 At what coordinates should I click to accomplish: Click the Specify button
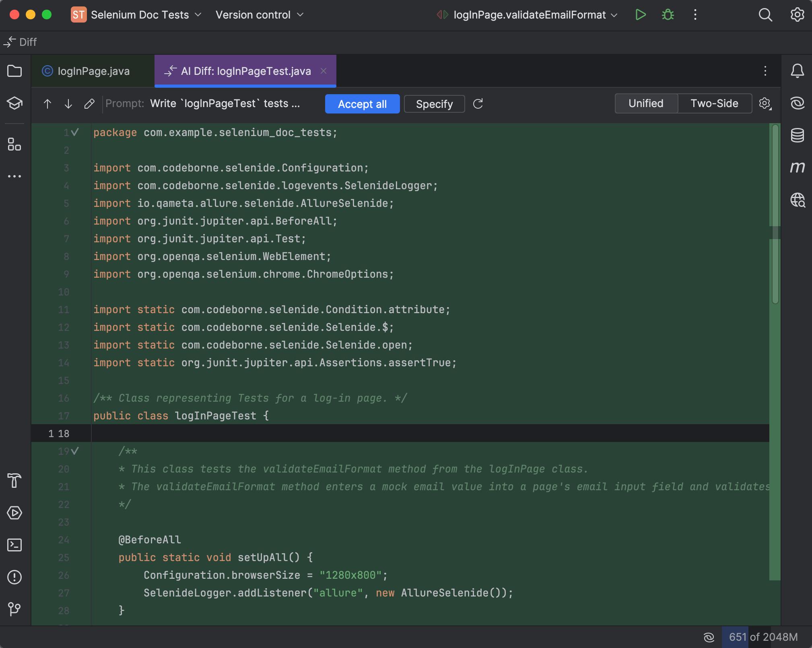pyautogui.click(x=434, y=104)
